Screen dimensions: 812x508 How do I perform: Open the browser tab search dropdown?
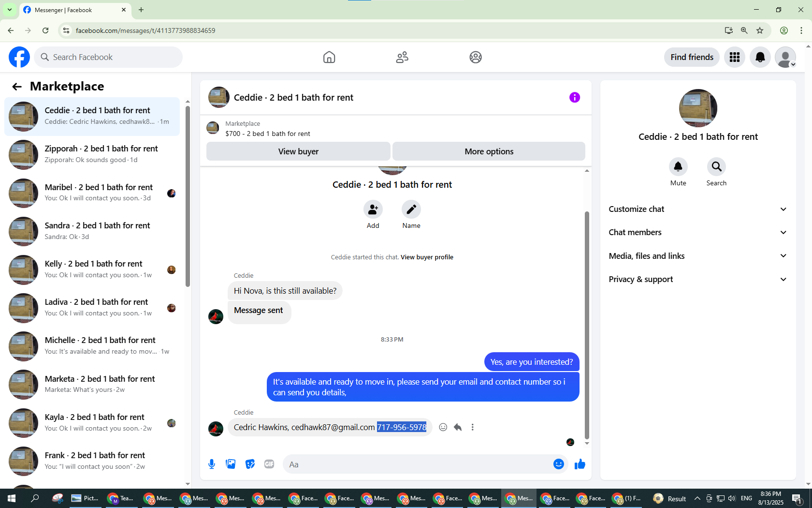click(10, 10)
